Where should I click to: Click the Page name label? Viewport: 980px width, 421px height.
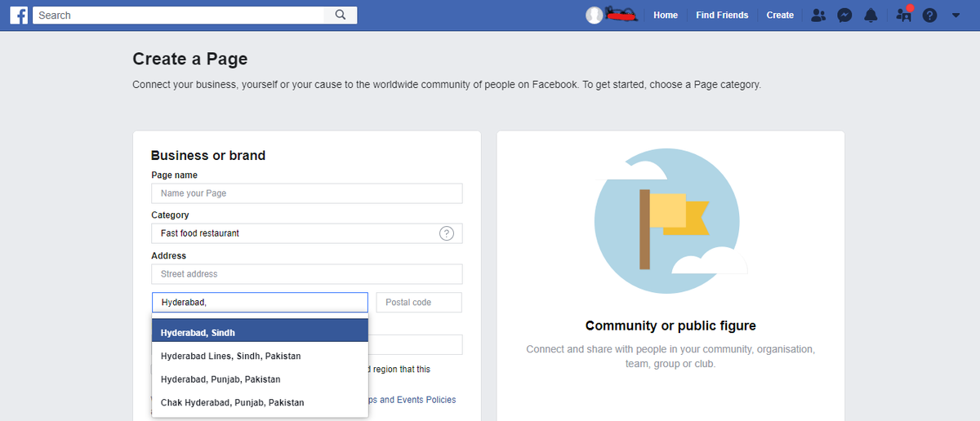174,175
